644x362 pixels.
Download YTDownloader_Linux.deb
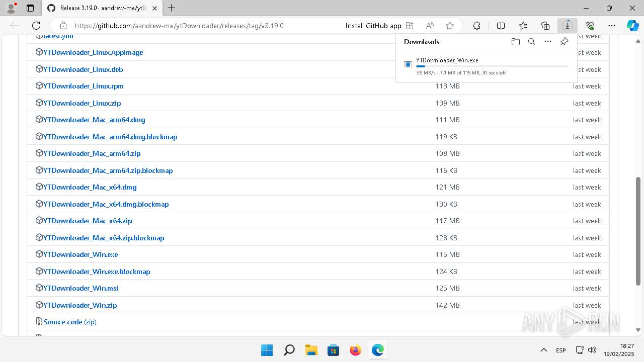pyautogui.click(x=83, y=69)
